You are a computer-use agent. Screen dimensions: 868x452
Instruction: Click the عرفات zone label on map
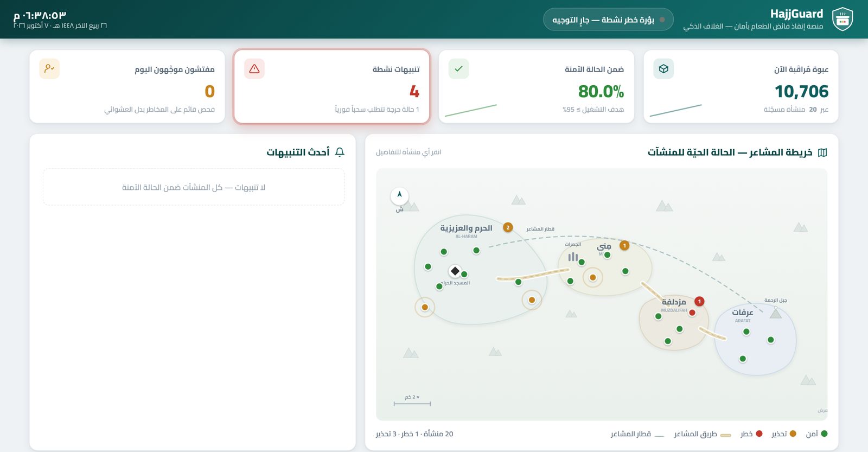pyautogui.click(x=743, y=313)
